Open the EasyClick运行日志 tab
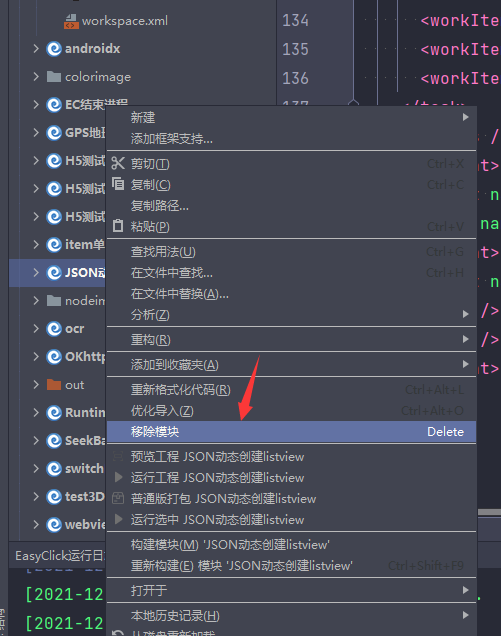Viewport: 501px width, 636px height. click(60, 555)
